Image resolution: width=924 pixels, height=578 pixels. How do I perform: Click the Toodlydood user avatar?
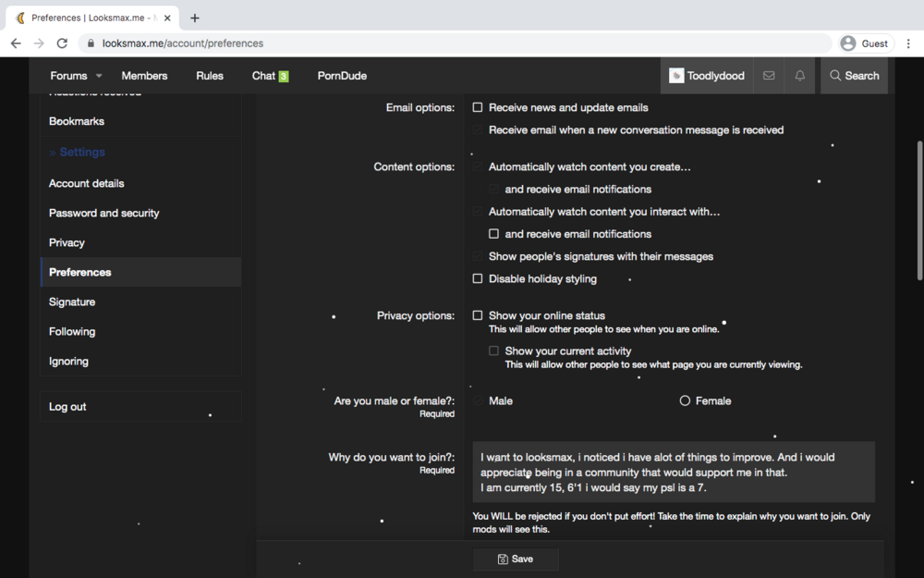[676, 76]
